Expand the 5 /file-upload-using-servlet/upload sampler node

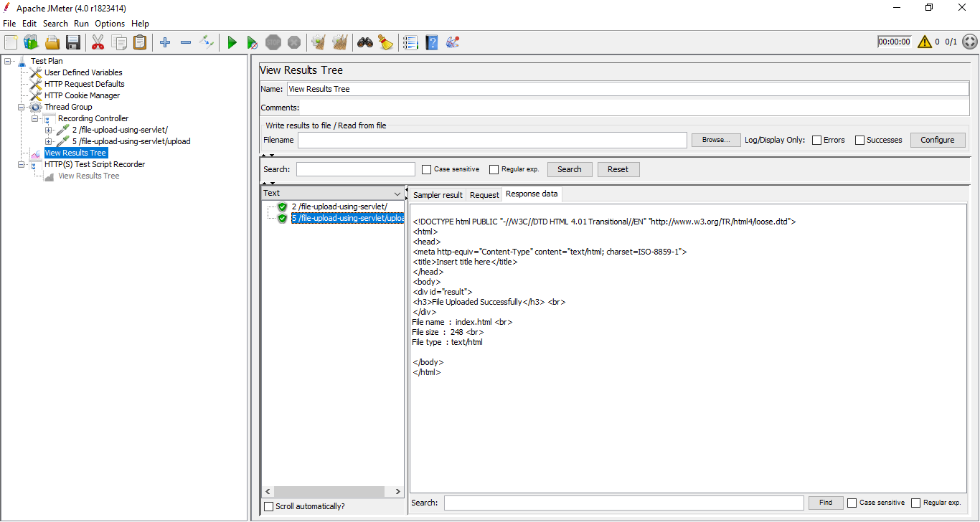(x=49, y=141)
